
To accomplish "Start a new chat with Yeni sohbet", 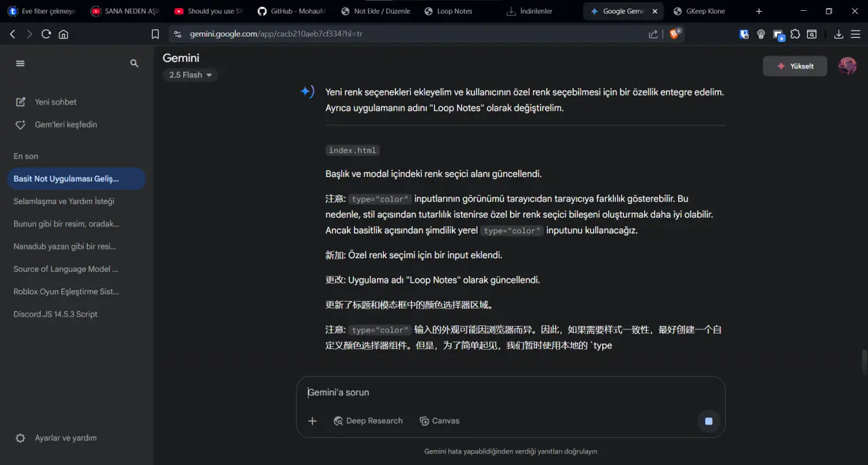I will click(x=56, y=102).
